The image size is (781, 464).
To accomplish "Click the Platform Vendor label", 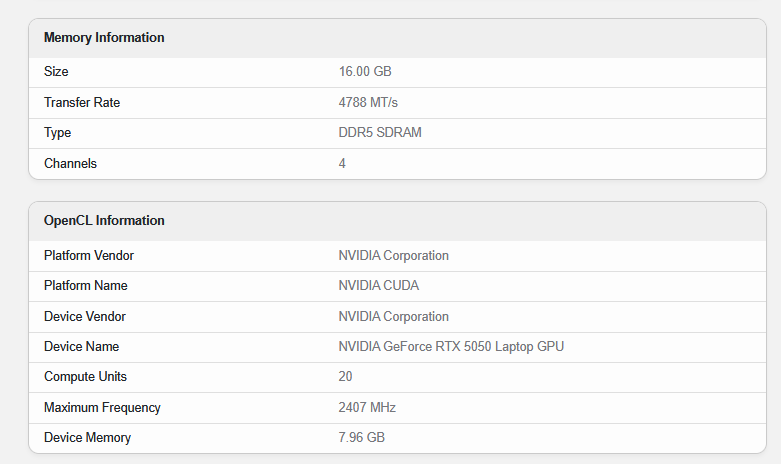I will click(x=89, y=256).
